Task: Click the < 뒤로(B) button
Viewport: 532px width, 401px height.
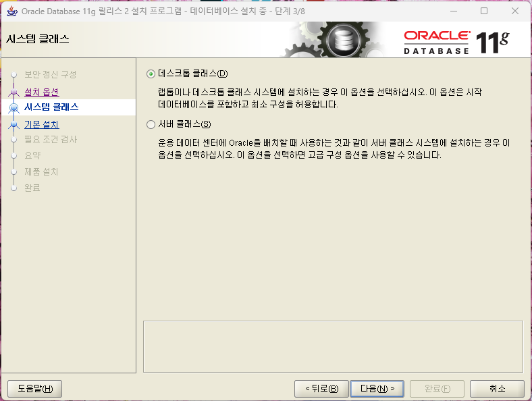Action: click(321, 388)
